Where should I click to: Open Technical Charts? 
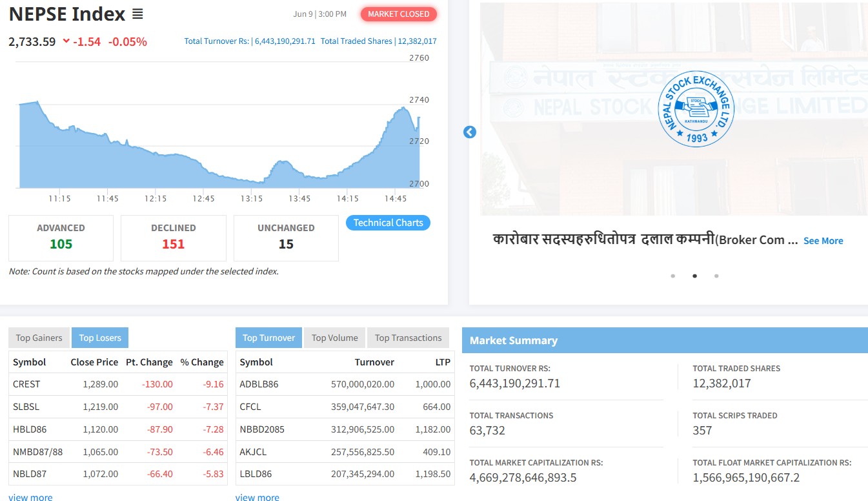[388, 223]
